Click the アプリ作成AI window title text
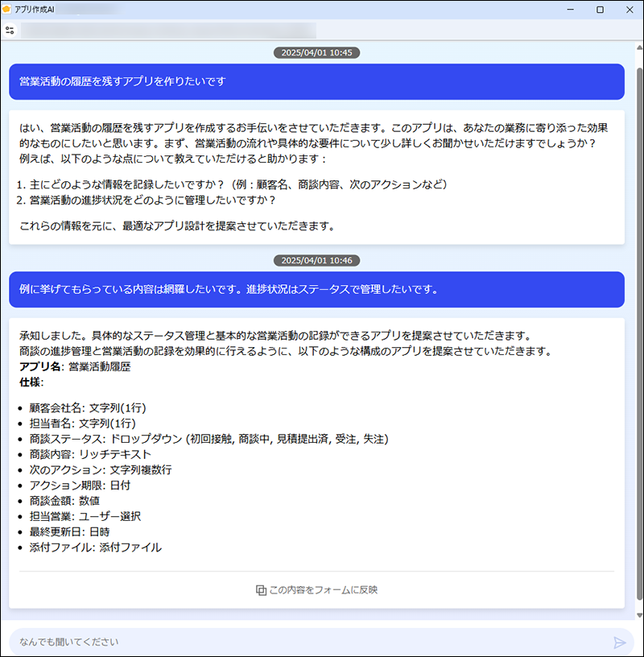This screenshot has height=657, width=644. (35, 9)
